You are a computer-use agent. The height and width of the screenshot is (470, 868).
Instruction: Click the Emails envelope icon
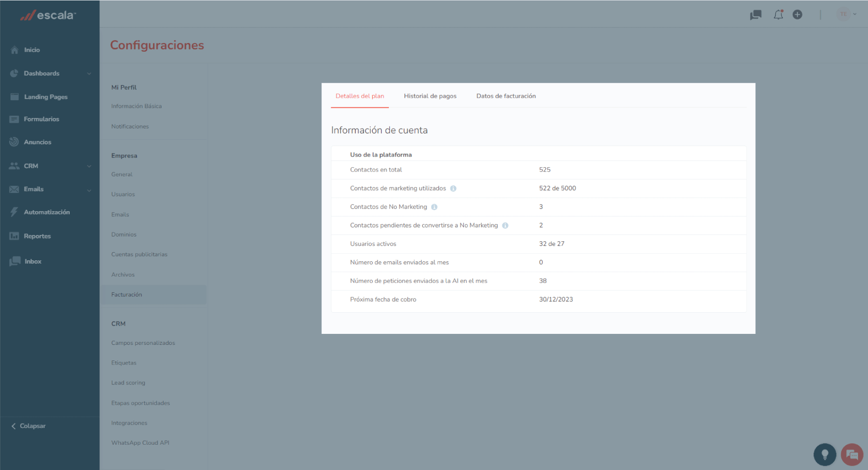click(x=14, y=189)
